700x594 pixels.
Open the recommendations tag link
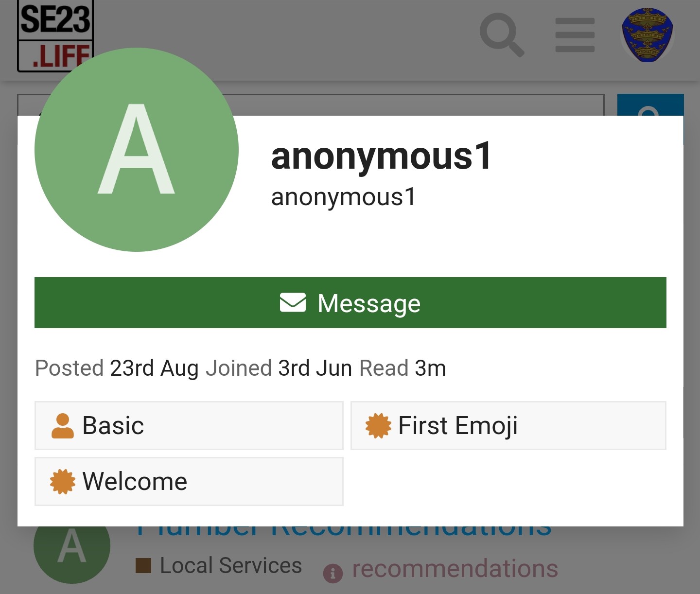455,568
